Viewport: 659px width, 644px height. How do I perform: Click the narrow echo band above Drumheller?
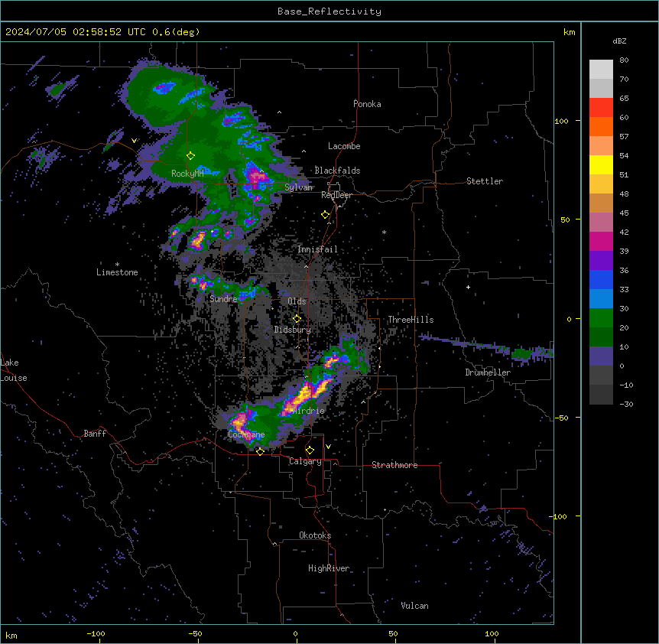485,346
